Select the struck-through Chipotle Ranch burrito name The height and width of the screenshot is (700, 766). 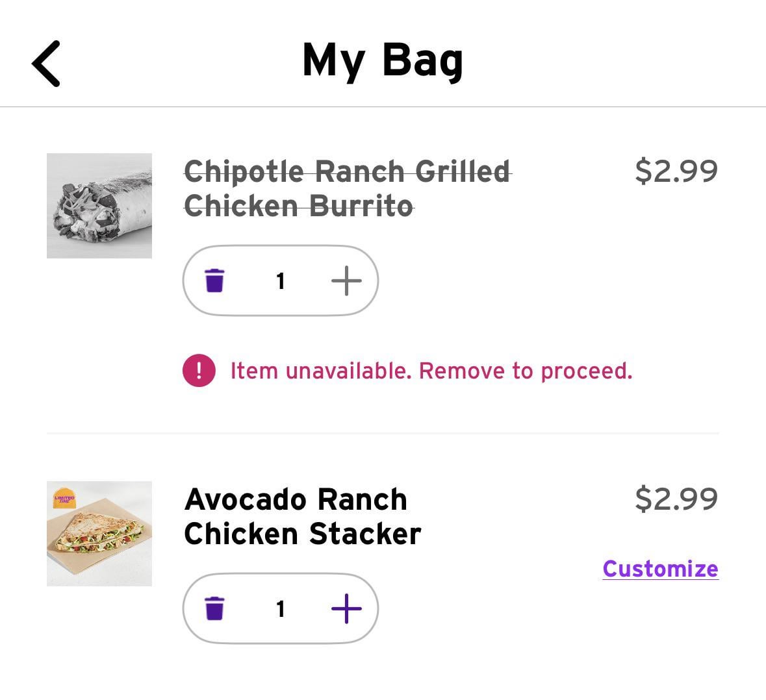click(348, 189)
